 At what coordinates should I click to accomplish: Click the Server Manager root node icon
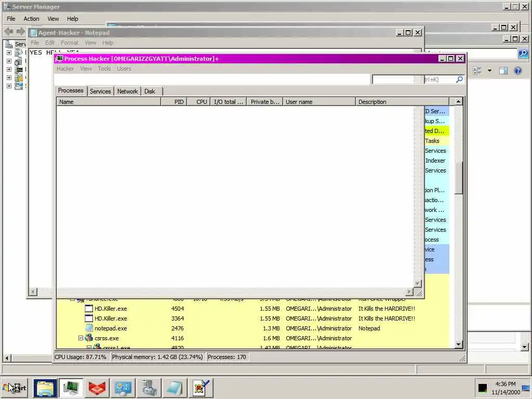point(9,44)
